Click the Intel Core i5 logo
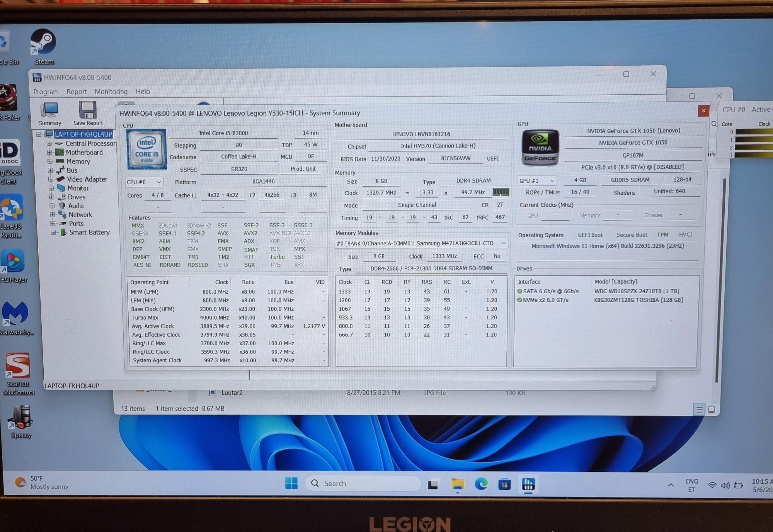773x532 pixels. 146,150
